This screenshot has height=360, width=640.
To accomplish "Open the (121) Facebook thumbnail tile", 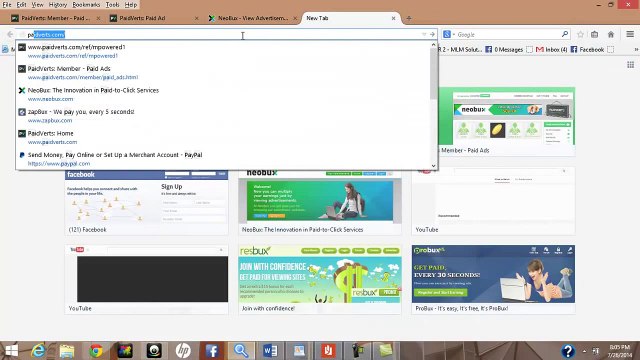I will coord(147,202).
